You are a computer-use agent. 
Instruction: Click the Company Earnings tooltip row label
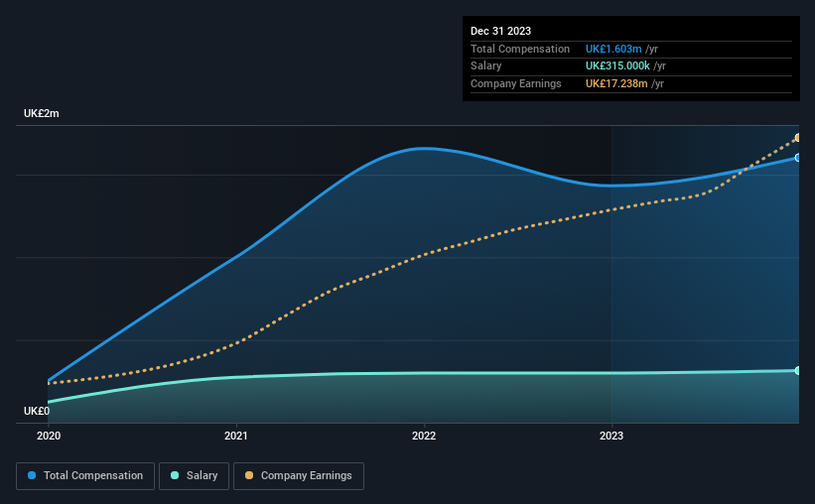coord(515,83)
